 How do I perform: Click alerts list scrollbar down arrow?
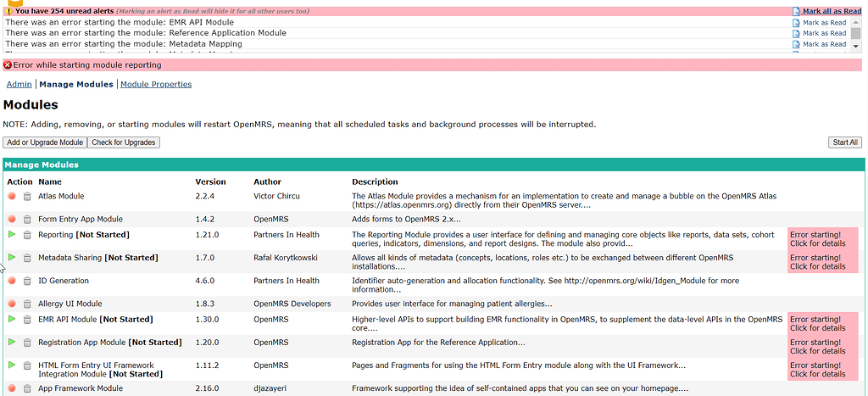(856, 47)
